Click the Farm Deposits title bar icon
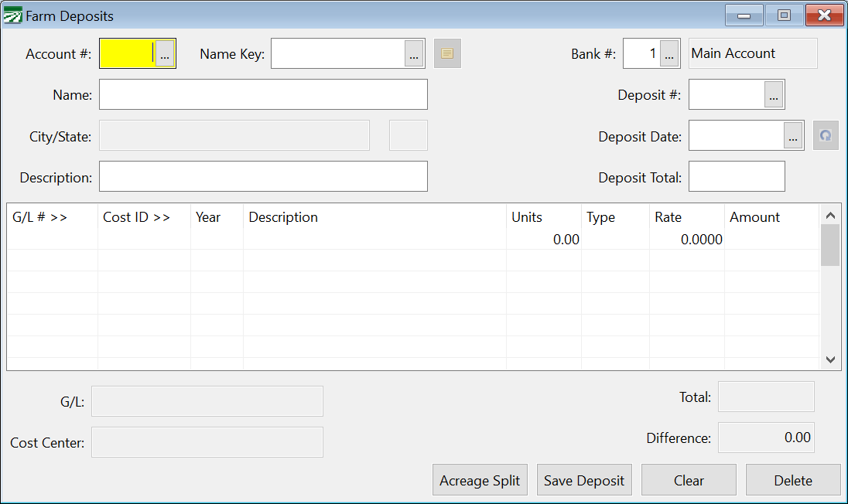The width and height of the screenshot is (848, 504). tap(12, 15)
